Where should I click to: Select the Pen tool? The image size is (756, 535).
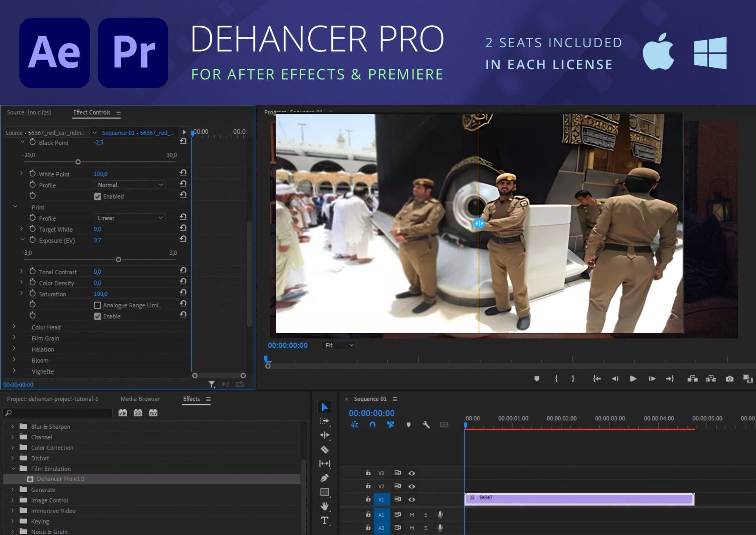click(324, 478)
